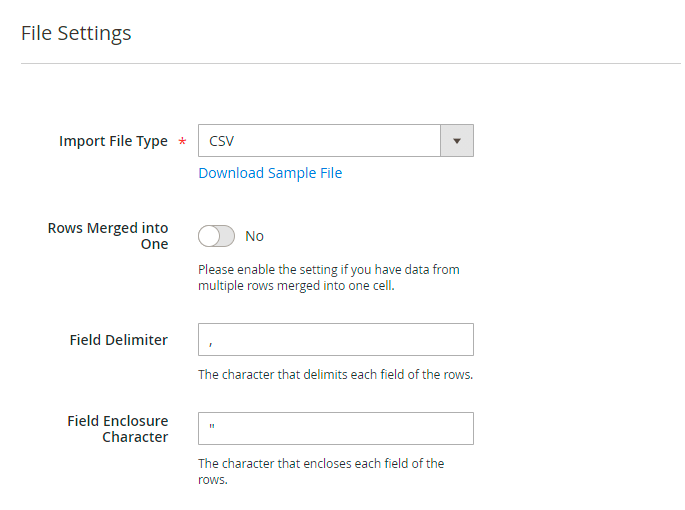Click the 'Field Enclosure Character' label

[117, 429]
